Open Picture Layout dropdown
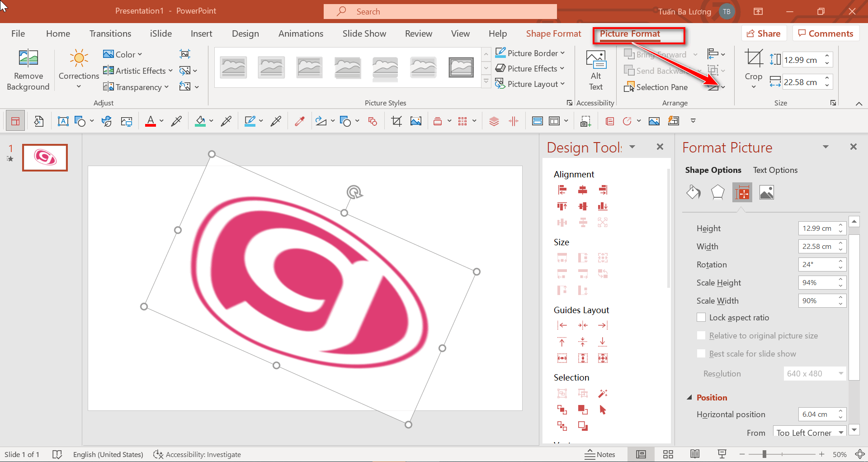 [530, 84]
